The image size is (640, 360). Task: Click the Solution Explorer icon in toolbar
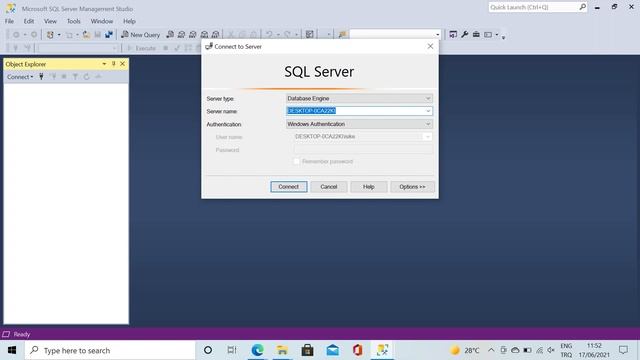tap(453, 35)
